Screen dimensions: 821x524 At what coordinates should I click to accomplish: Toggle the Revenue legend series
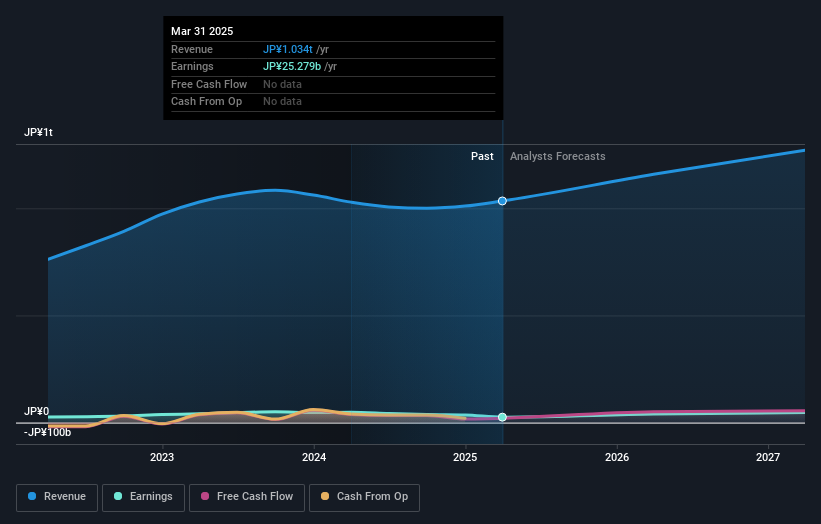(57, 497)
